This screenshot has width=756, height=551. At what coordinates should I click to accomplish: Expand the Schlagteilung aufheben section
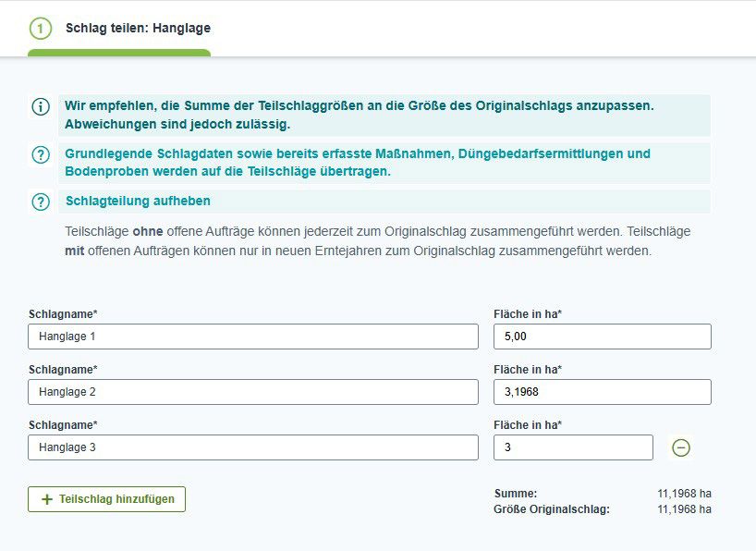[138, 202]
